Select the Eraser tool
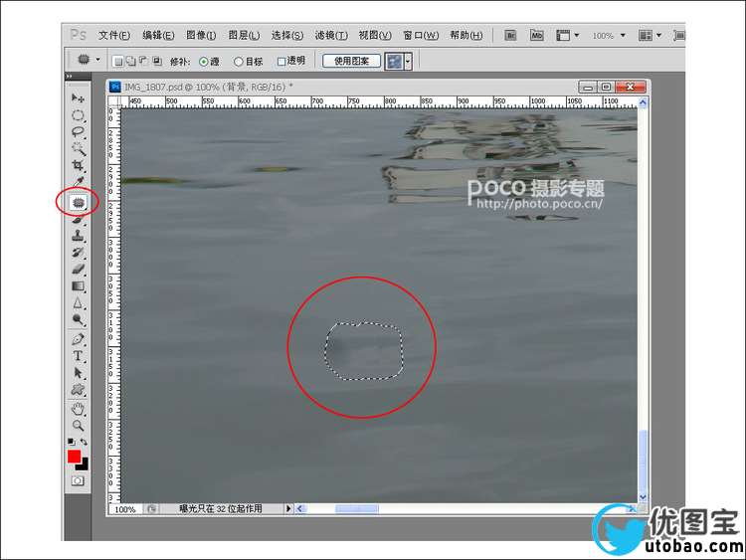746x560 pixels. pos(78,270)
